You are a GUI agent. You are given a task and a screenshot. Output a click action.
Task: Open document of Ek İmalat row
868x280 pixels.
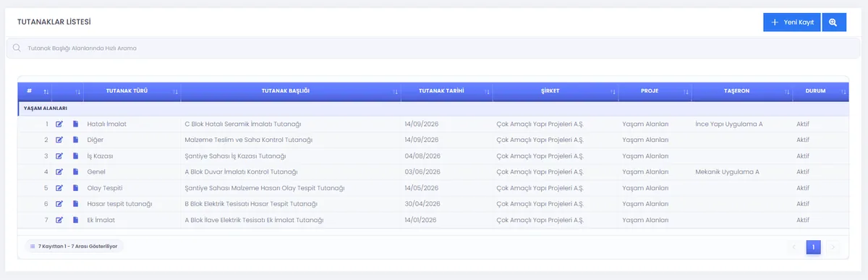point(75,219)
